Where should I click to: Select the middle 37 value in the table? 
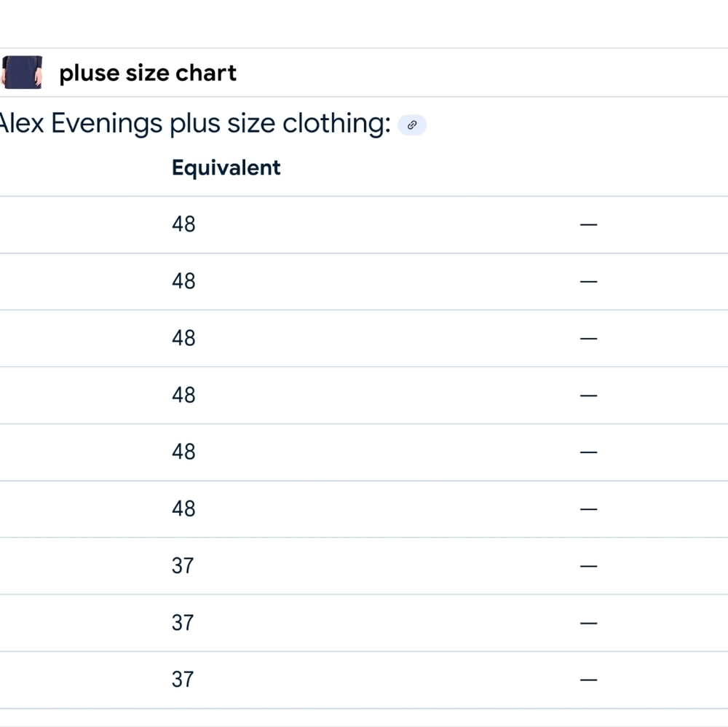183,623
